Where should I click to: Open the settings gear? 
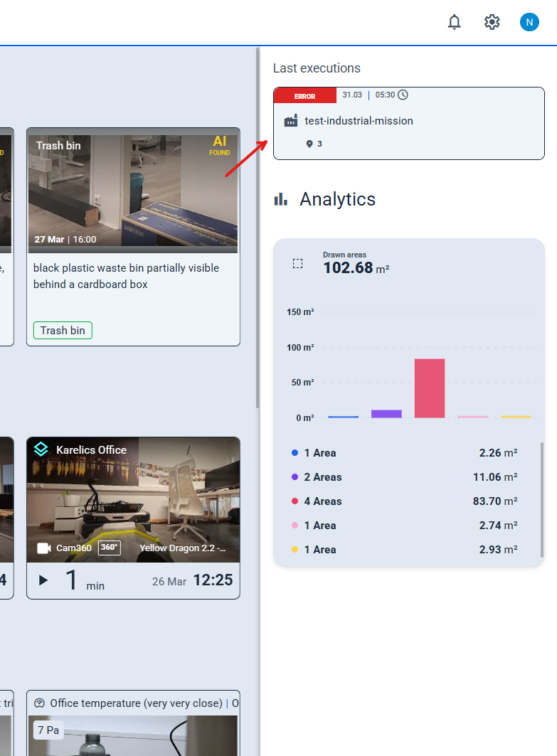(x=492, y=22)
